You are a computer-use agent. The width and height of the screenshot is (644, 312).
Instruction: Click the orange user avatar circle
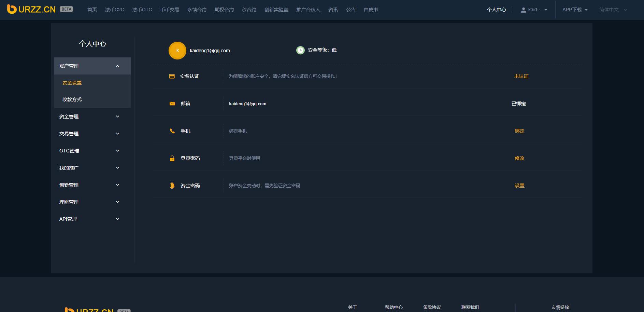click(177, 51)
